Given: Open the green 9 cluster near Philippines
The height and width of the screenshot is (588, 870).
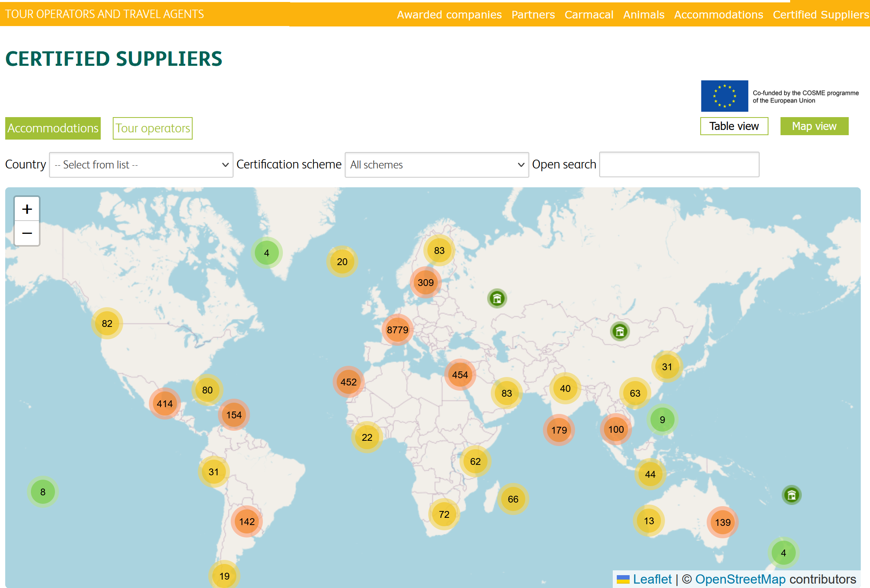Looking at the screenshot, I should 662,420.
